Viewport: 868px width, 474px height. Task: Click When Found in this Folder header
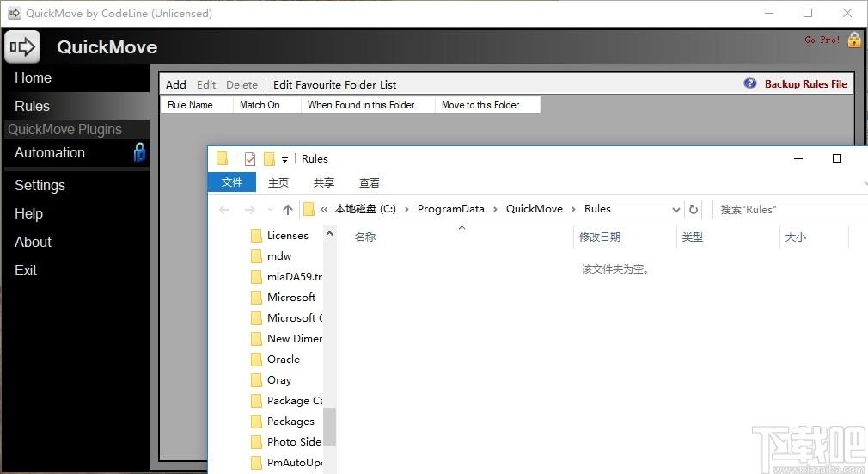click(368, 105)
